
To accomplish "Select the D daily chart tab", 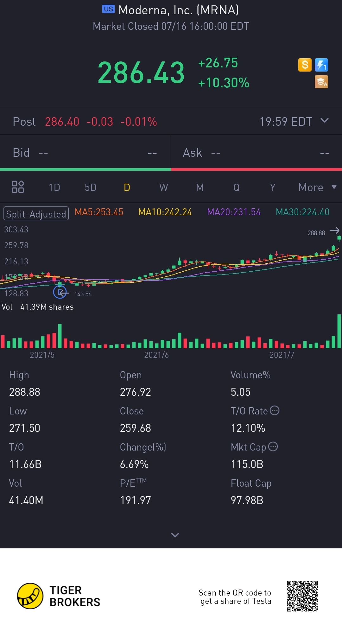I will click(127, 187).
